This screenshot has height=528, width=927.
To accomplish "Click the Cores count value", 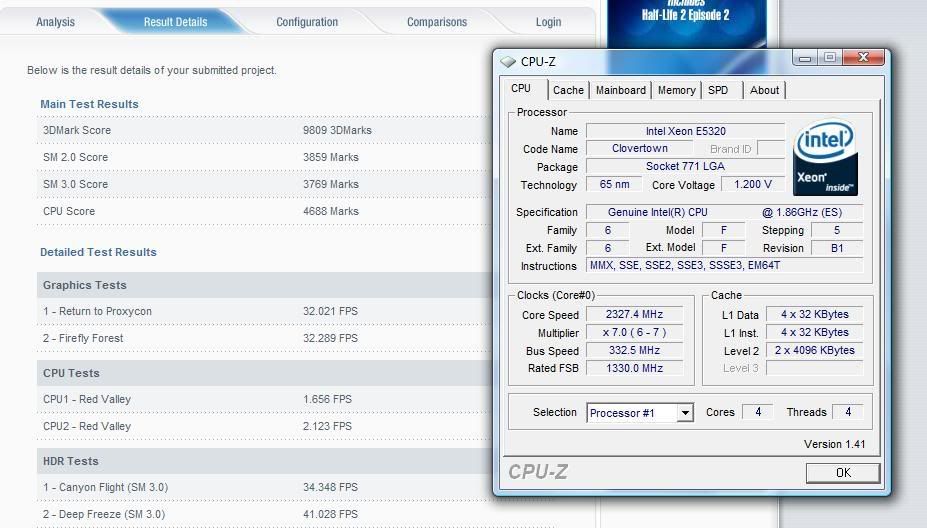I will point(757,412).
